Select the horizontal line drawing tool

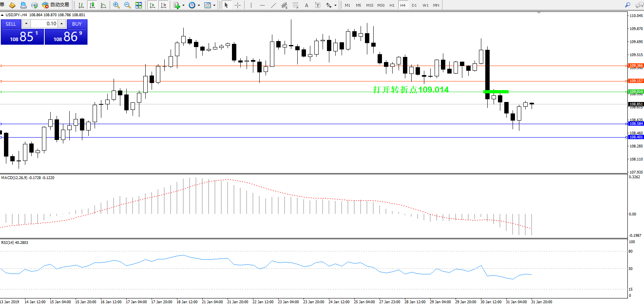[x=262, y=5]
